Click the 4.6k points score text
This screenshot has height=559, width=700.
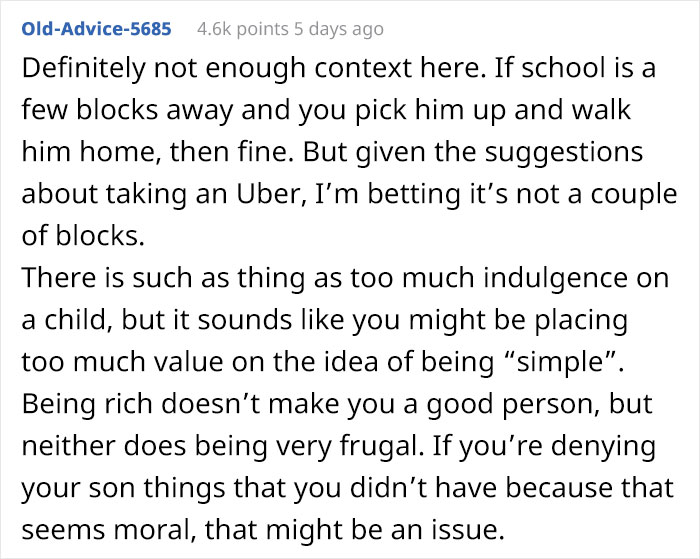pyautogui.click(x=243, y=29)
